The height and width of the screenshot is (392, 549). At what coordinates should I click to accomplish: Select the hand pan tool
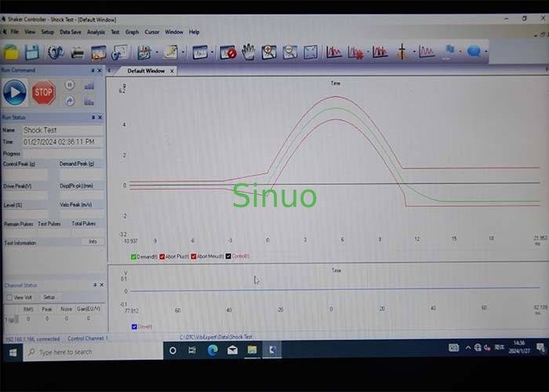point(249,53)
